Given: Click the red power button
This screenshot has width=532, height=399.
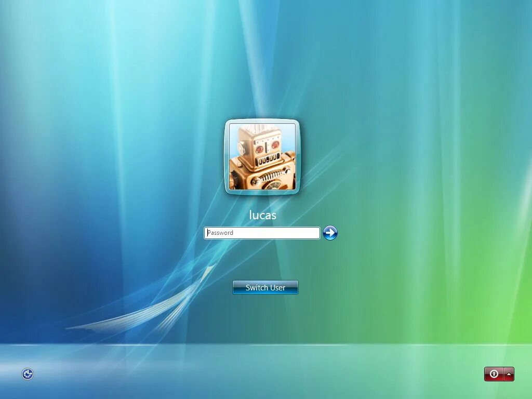Looking at the screenshot, I should coord(494,374).
